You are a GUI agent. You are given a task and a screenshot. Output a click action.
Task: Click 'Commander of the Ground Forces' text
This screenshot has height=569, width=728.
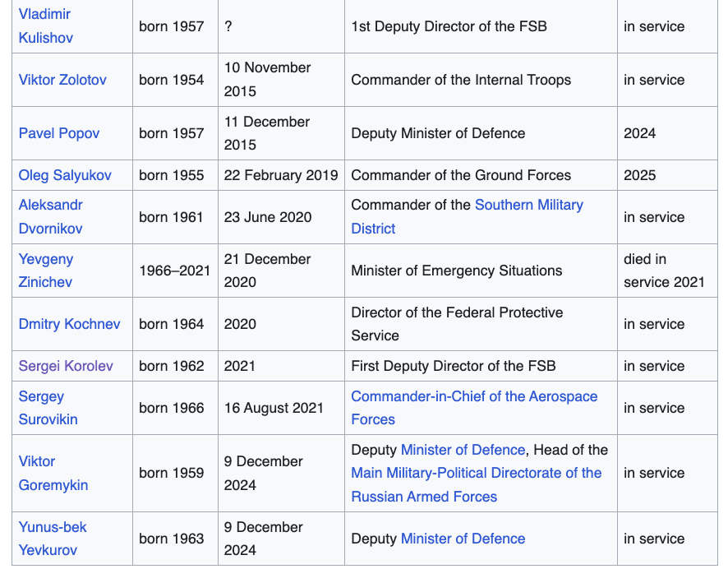[x=461, y=175]
